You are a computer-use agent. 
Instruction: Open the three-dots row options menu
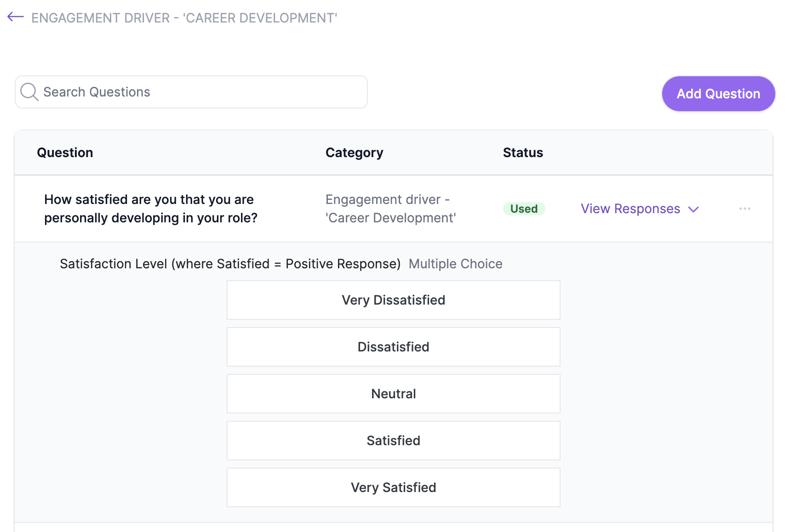[745, 209]
